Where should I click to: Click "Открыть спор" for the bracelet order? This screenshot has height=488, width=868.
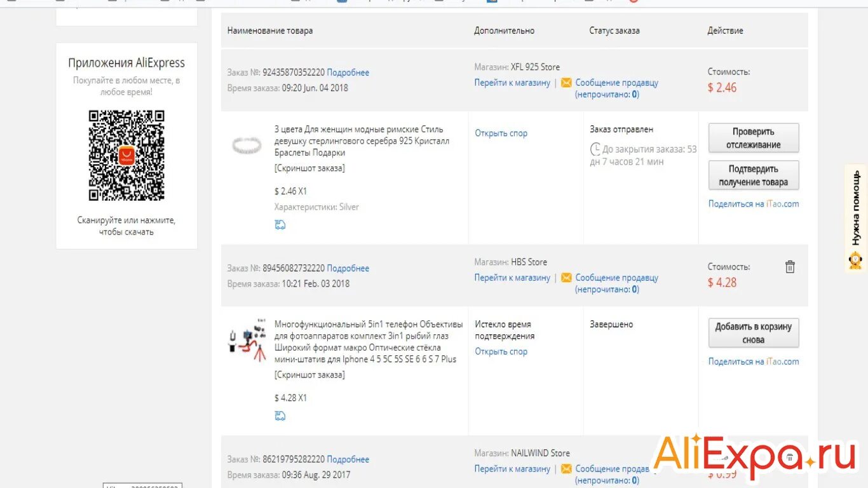click(x=501, y=133)
